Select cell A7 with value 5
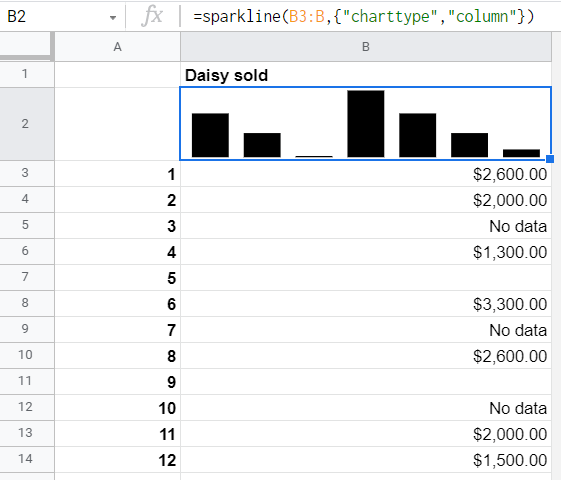The image size is (561, 480). 117,278
